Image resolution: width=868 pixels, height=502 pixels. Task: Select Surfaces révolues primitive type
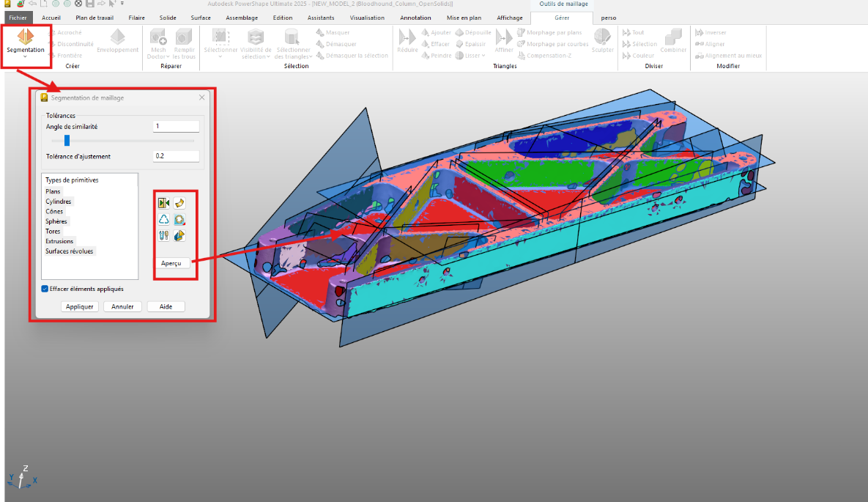click(x=70, y=251)
